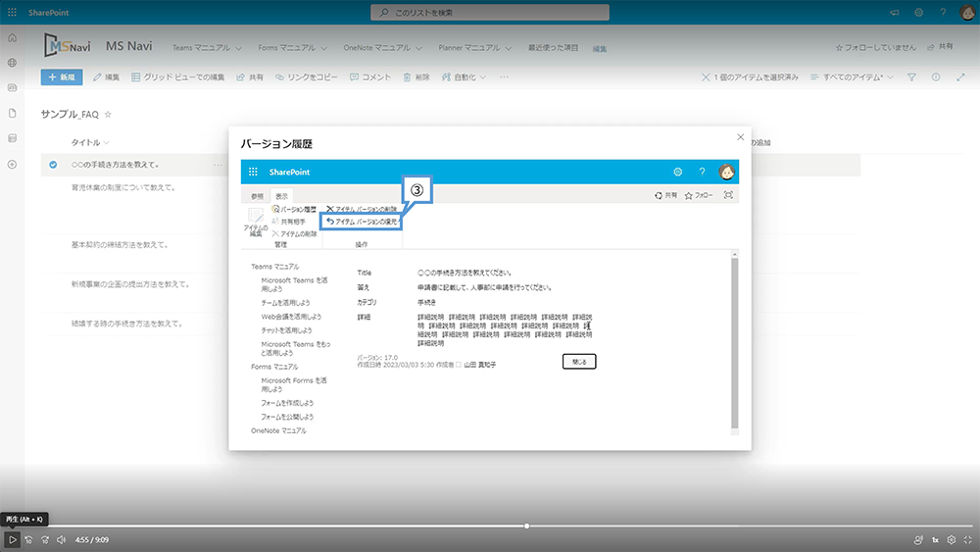Open the info pane icon in the command bar

tap(936, 76)
